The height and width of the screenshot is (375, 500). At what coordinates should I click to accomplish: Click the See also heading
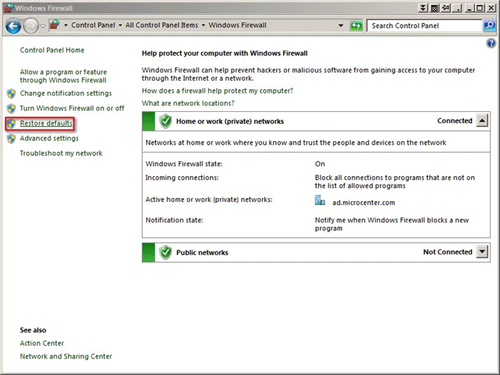point(33,330)
